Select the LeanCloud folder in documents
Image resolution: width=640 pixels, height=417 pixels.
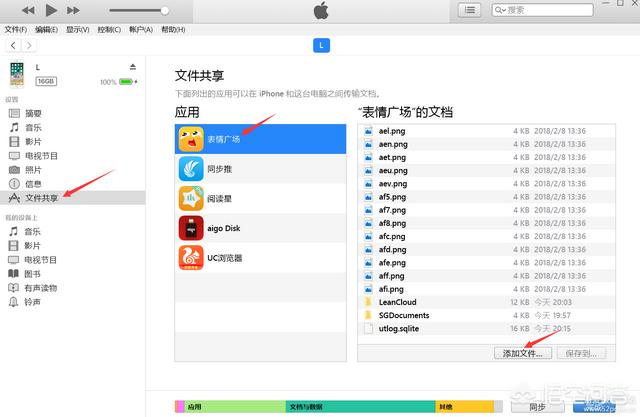[397, 302]
